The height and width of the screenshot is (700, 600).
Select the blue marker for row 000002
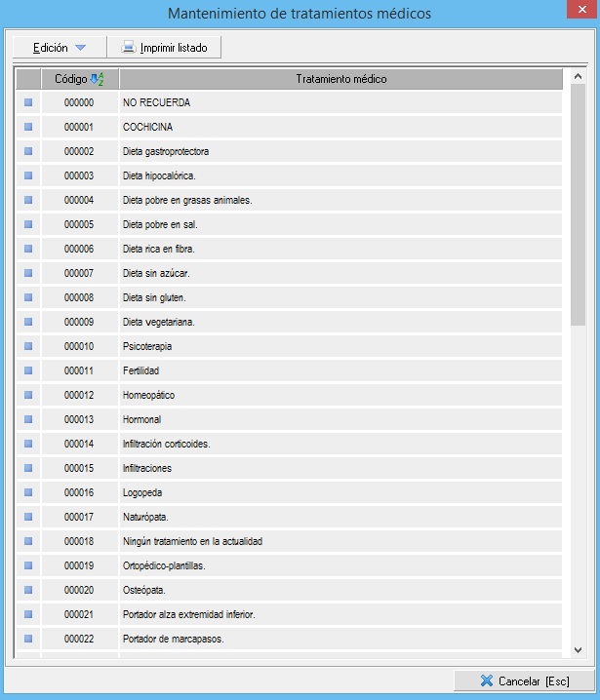28,151
